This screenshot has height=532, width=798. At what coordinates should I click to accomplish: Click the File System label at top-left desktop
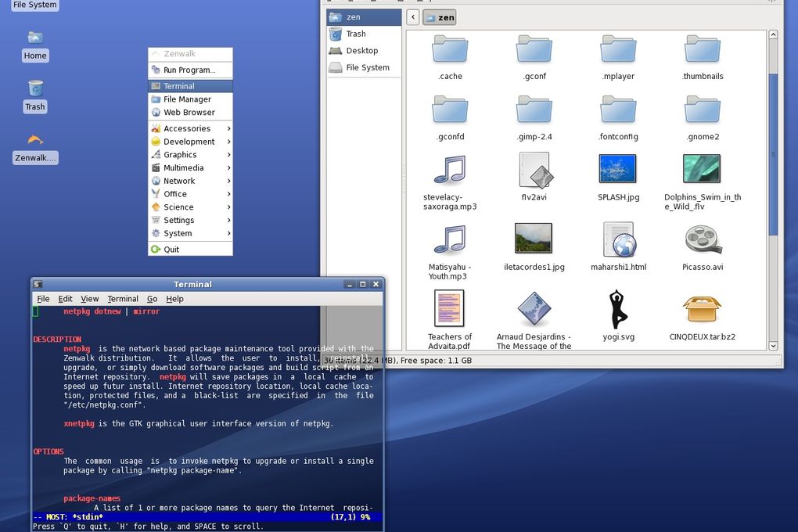pyautogui.click(x=35, y=5)
